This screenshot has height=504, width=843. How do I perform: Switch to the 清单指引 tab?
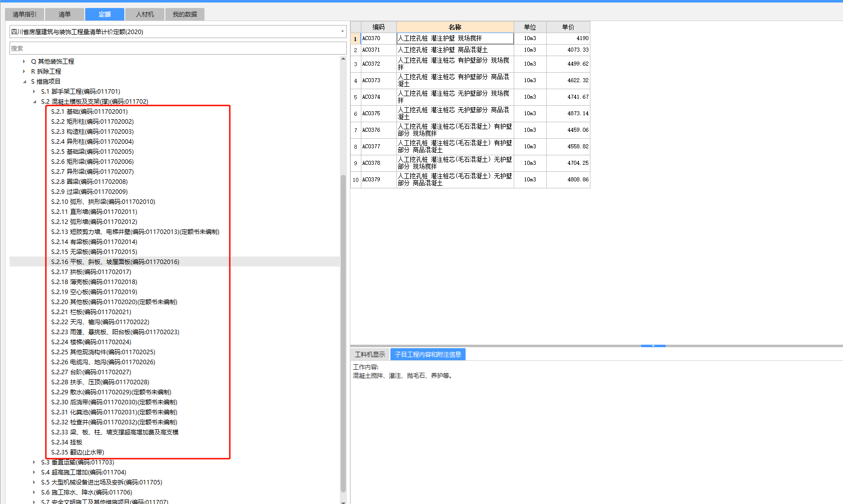(25, 15)
